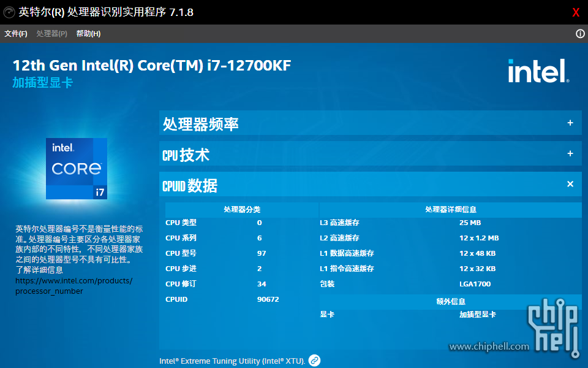
Task: Click the CPU 型号 value 97
Action: click(262, 253)
